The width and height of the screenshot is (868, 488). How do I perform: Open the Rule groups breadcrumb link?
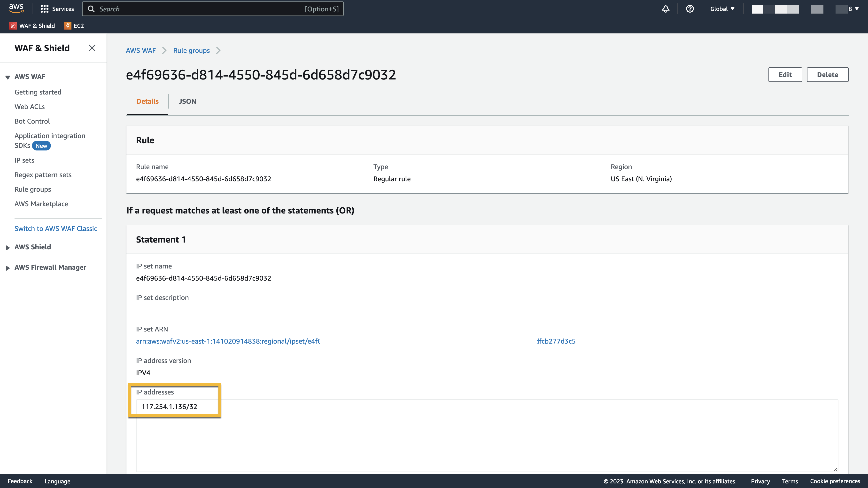(x=191, y=51)
